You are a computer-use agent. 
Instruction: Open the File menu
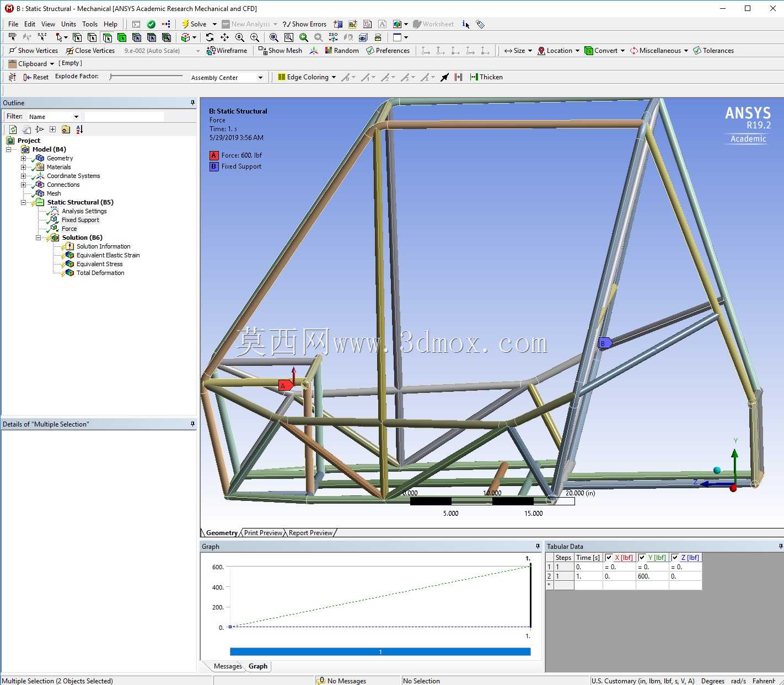click(x=13, y=24)
